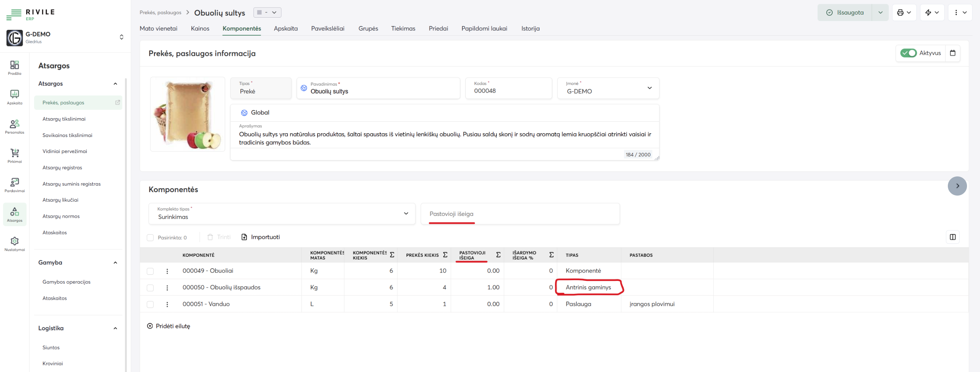Click the calendar icon beside Aktyvus
This screenshot has height=372, width=980.
point(953,53)
